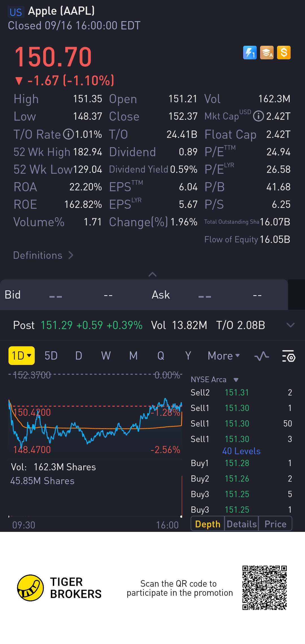
Task: Switch to the Details tab
Action: 241,524
